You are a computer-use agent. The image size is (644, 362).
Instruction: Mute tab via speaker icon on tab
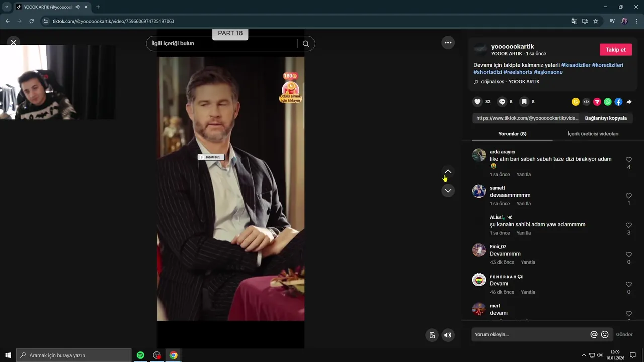tap(77, 7)
